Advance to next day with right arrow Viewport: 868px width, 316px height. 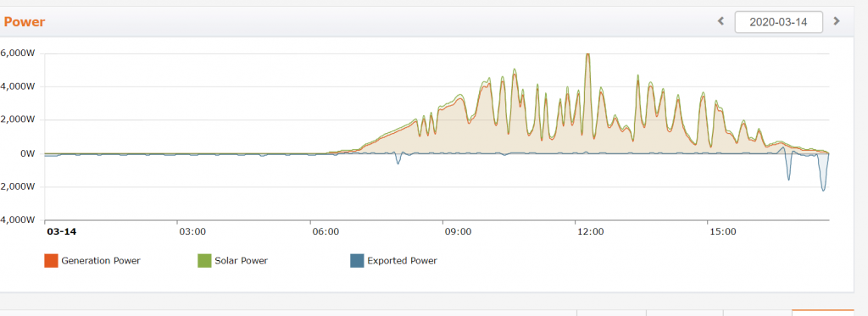(837, 21)
